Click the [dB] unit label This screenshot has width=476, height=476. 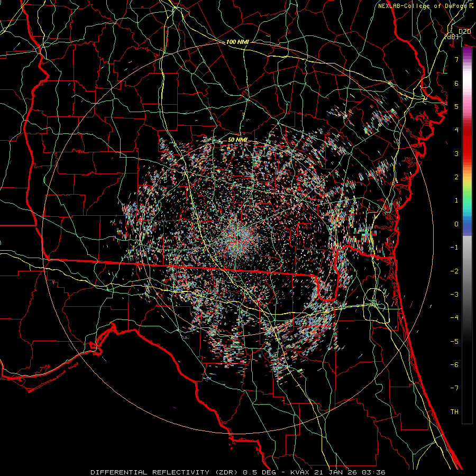pyautogui.click(x=452, y=36)
